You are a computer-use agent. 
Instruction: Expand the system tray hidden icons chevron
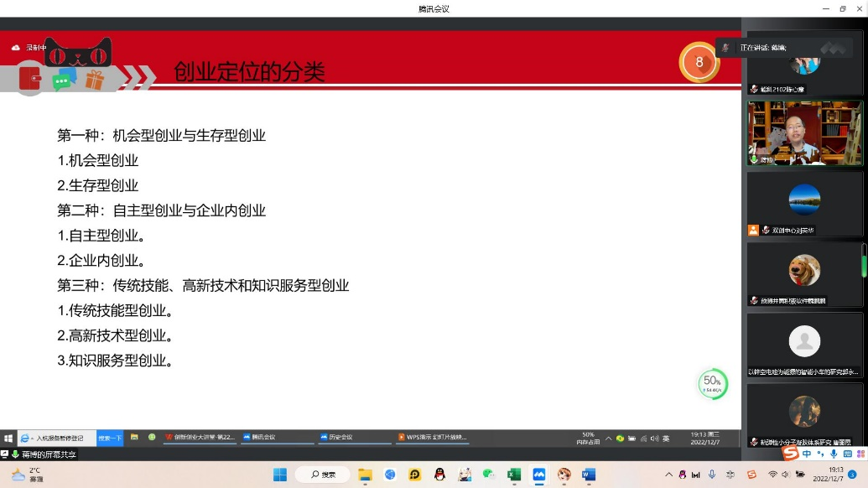[668, 475]
